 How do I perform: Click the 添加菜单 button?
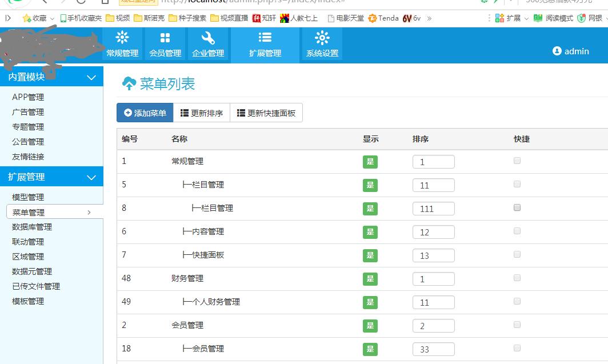point(145,113)
